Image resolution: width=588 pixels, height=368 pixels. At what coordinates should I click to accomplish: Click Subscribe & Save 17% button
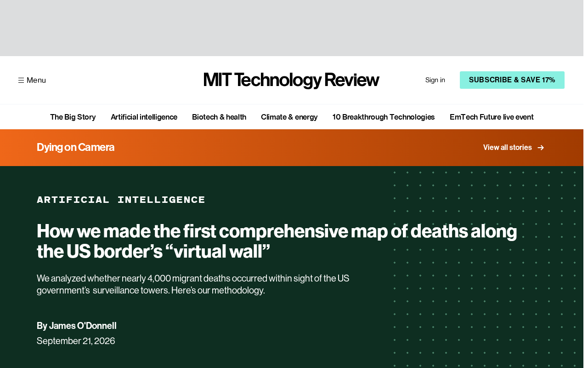[512, 80]
